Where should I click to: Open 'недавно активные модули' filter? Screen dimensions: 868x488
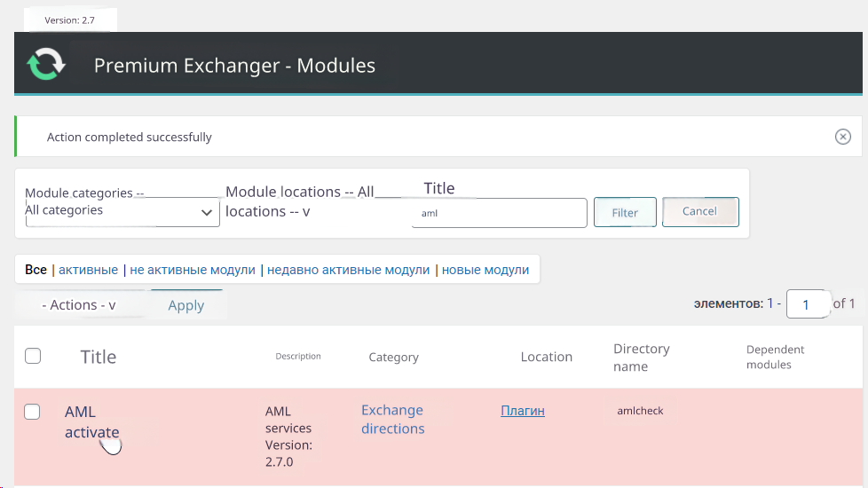pyautogui.click(x=348, y=270)
